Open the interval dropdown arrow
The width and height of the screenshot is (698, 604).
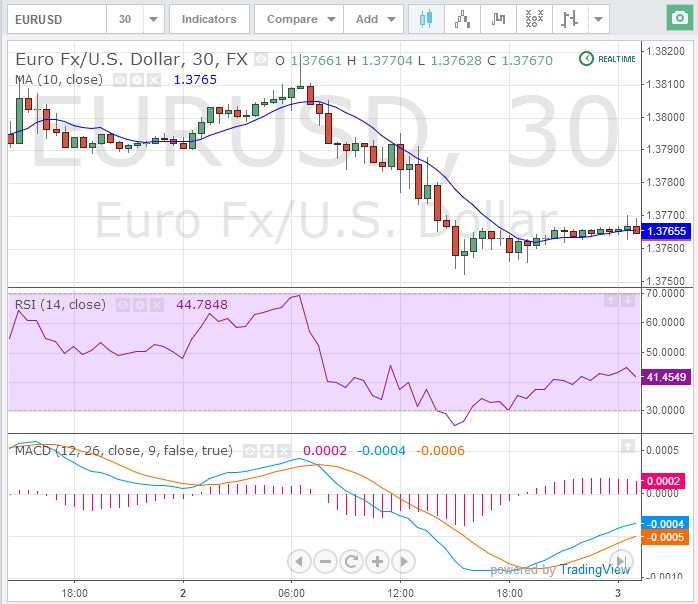coord(154,19)
